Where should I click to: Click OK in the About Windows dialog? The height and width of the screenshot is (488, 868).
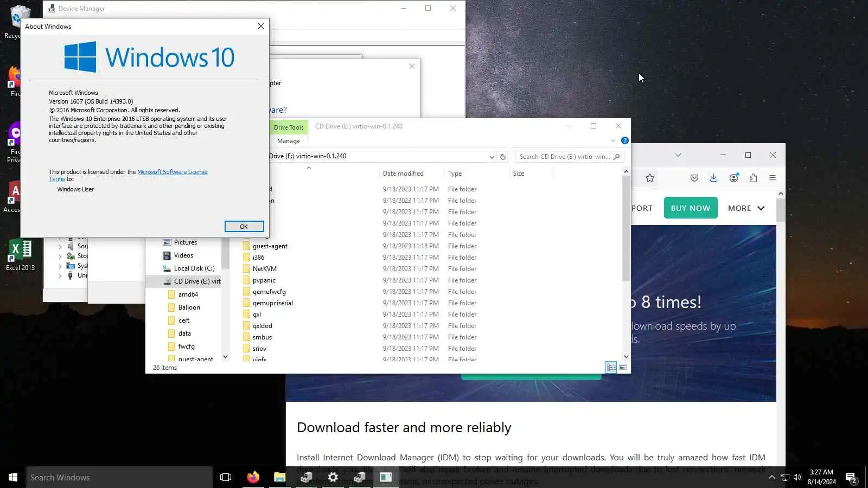pyautogui.click(x=244, y=227)
